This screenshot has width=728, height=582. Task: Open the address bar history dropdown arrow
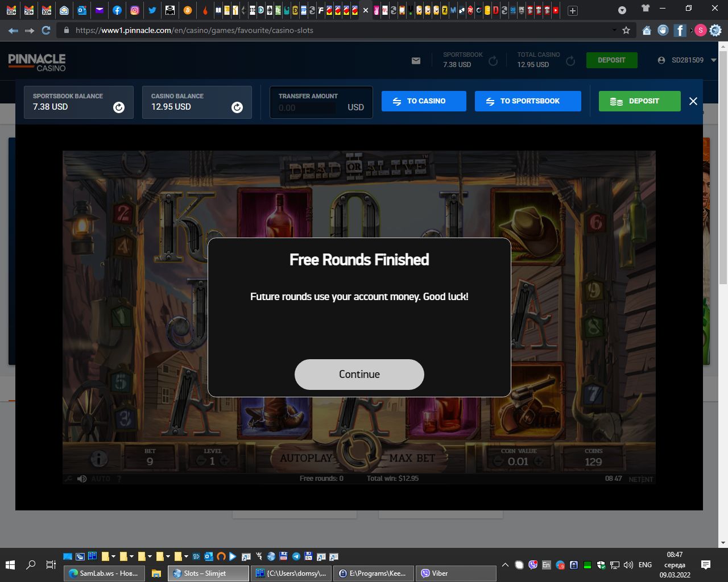(x=614, y=31)
